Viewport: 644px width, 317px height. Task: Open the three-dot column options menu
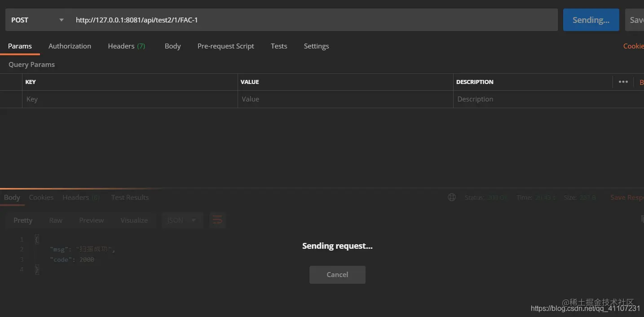click(623, 82)
